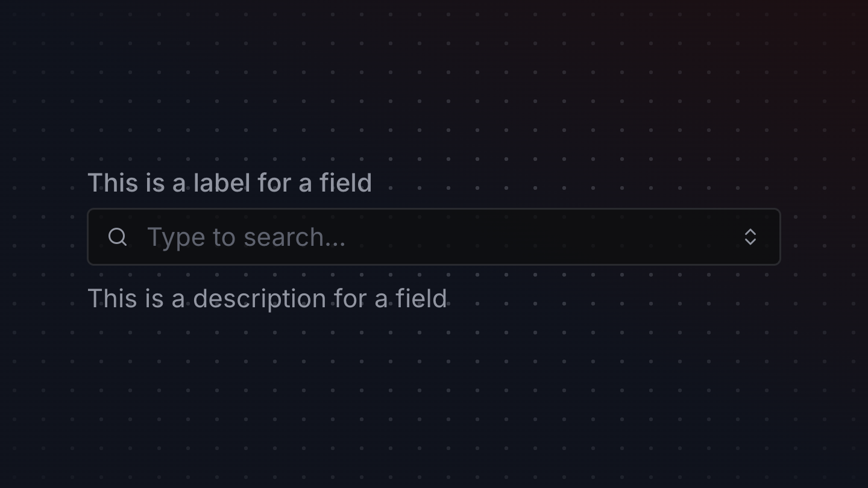Image resolution: width=868 pixels, height=488 pixels.
Task: Tap the search glyph inside the field
Action: click(x=118, y=237)
